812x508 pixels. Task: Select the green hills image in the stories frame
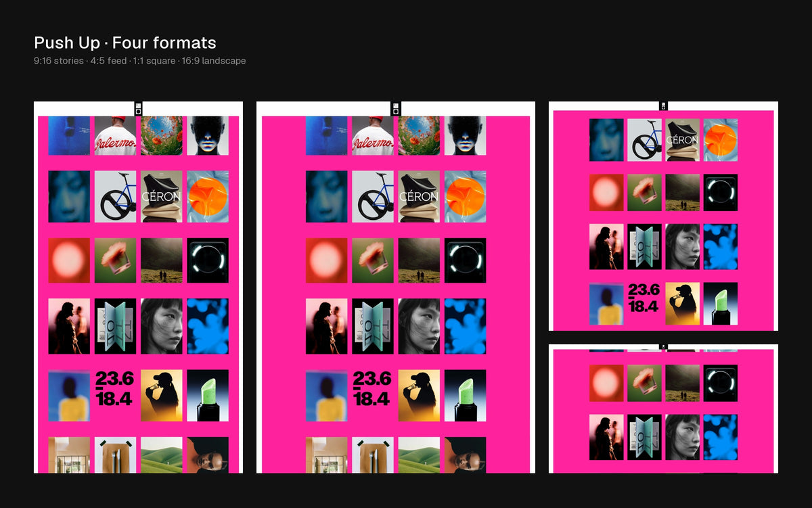click(x=162, y=455)
